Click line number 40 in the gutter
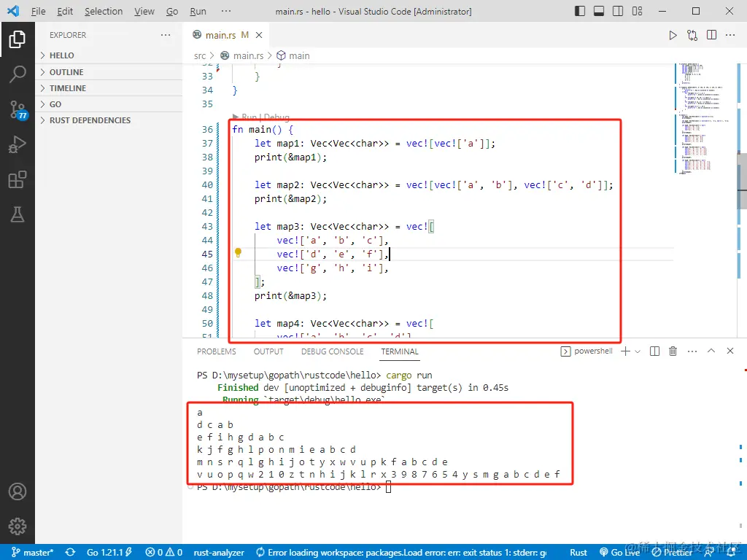747x560 pixels. coord(207,184)
